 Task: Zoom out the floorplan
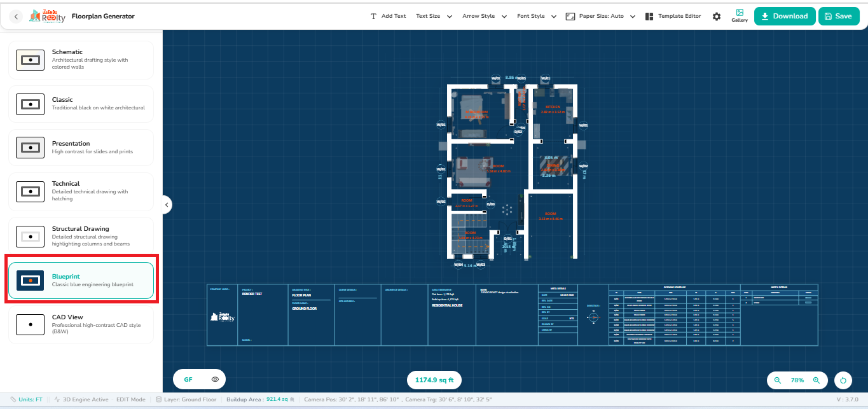[777, 380]
